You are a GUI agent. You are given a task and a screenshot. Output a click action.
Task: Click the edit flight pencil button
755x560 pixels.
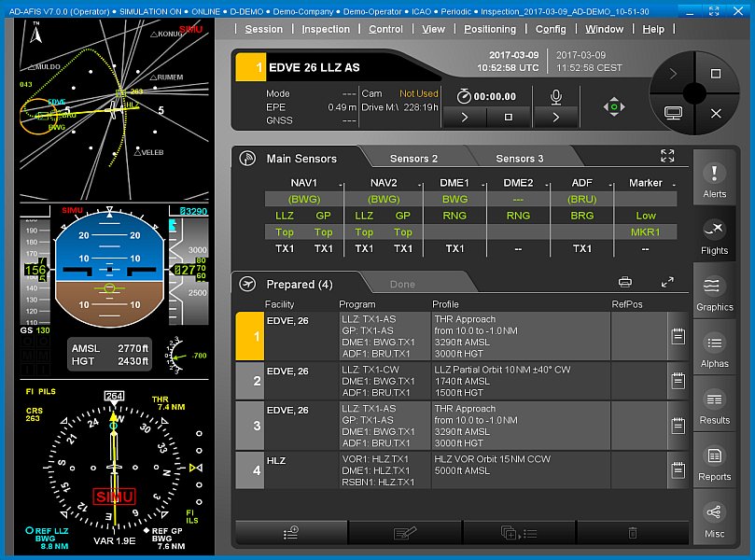[404, 533]
